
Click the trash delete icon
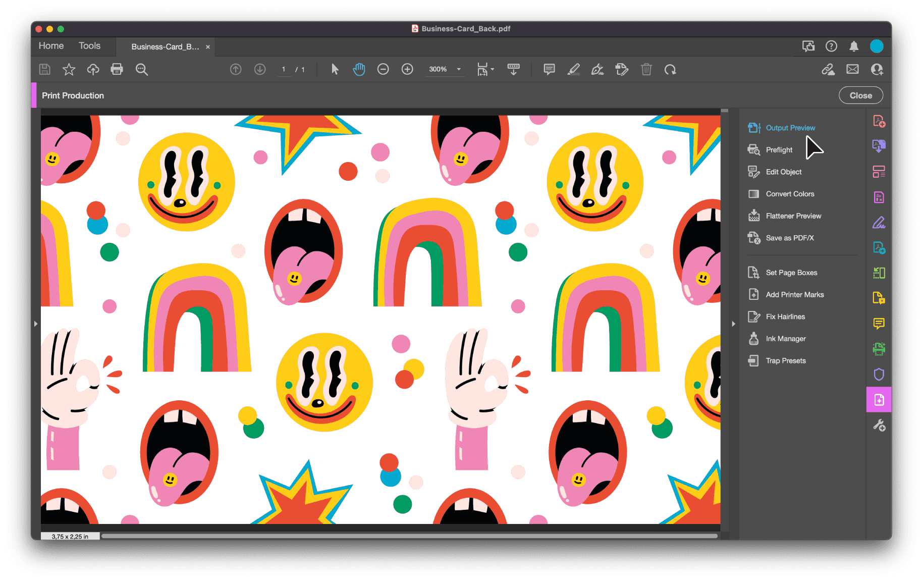click(646, 69)
